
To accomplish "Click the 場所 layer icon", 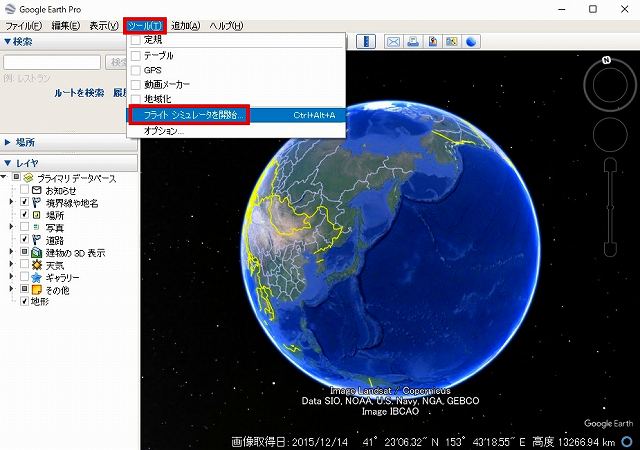I will [36, 215].
